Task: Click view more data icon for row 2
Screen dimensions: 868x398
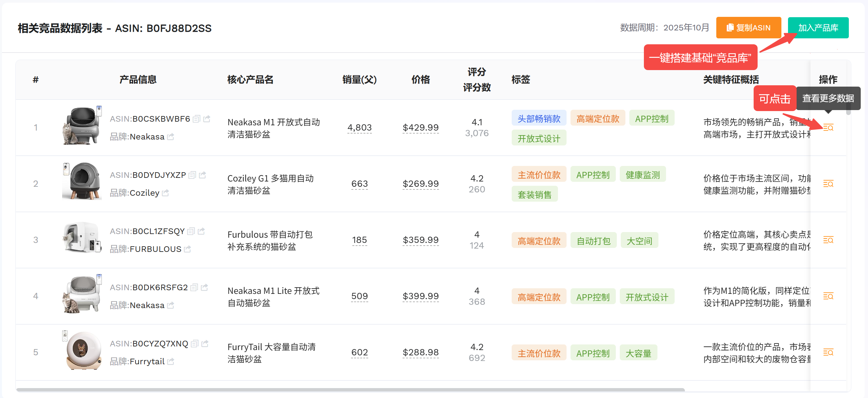Action: pos(828,184)
